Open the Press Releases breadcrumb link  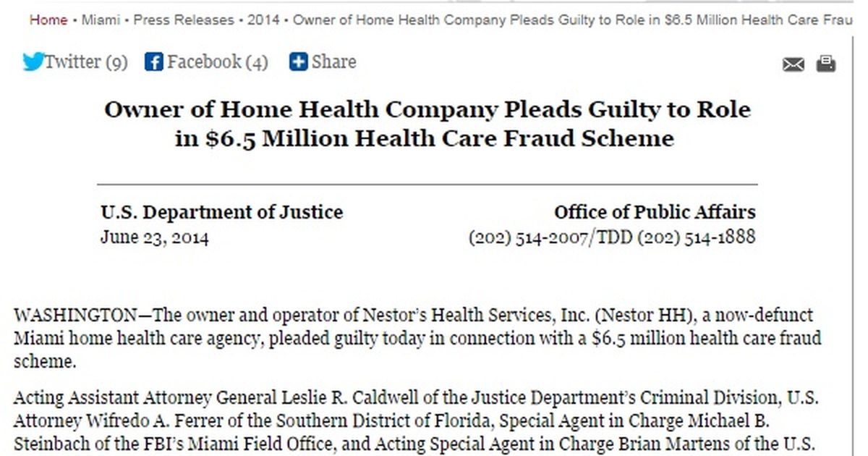click(185, 20)
